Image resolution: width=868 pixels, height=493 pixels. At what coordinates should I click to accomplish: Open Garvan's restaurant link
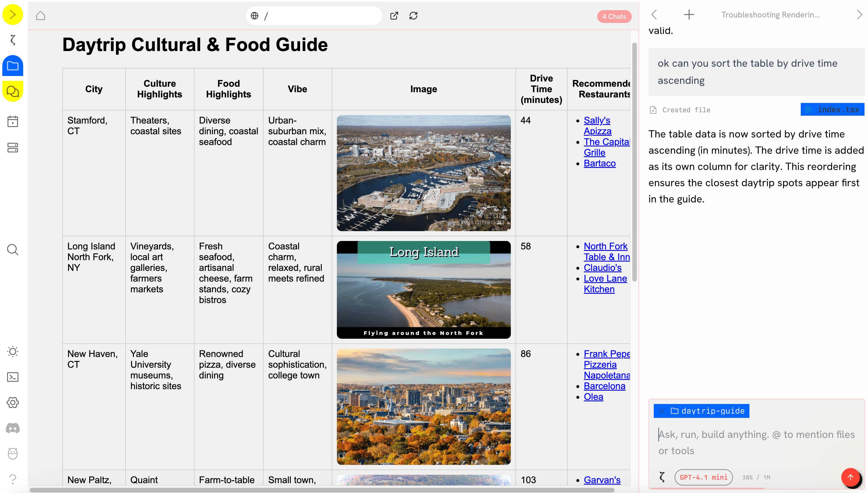pyautogui.click(x=602, y=480)
